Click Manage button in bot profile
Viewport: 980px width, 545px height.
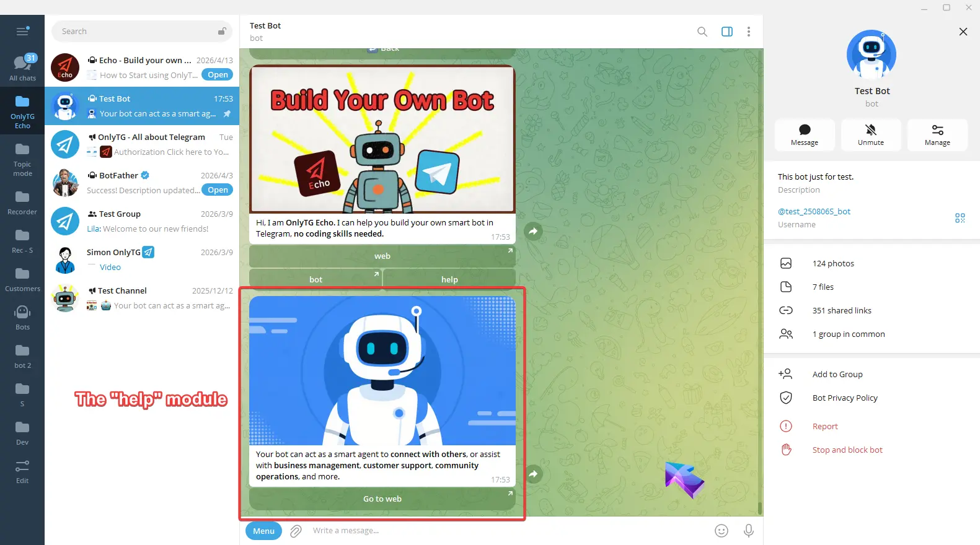click(937, 134)
